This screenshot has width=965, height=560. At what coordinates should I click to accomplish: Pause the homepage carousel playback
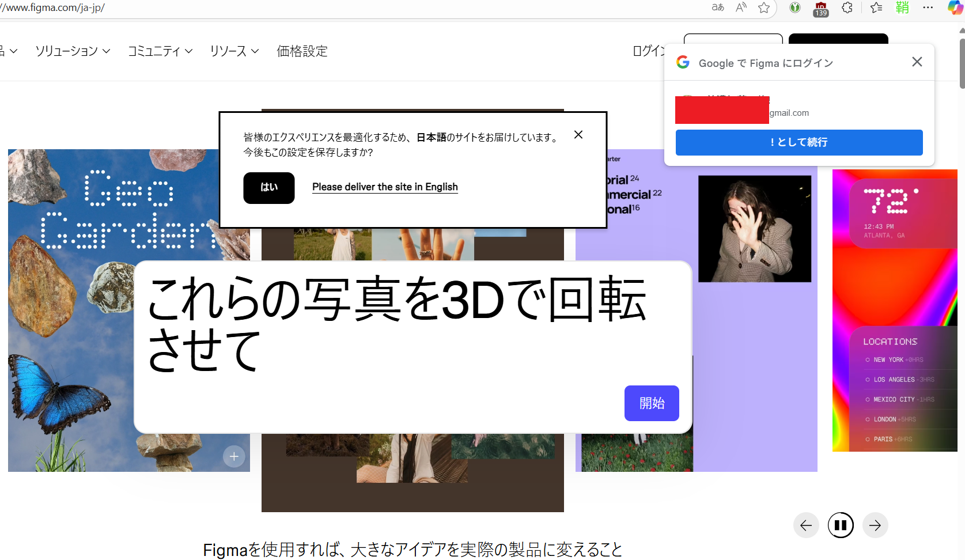[x=841, y=525]
